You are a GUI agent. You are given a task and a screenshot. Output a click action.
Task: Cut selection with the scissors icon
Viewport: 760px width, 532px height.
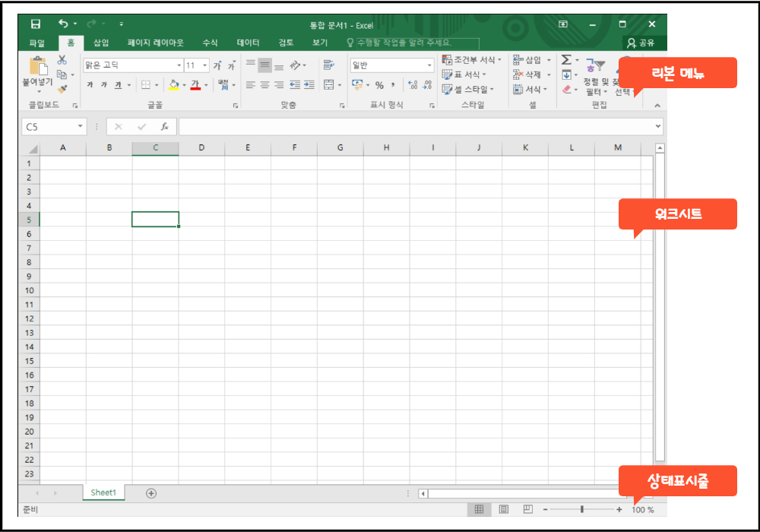click(x=62, y=60)
